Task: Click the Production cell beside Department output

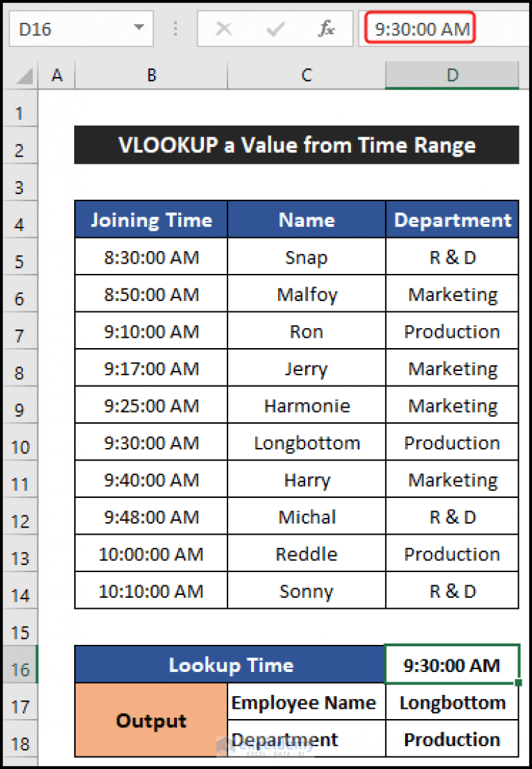Action: click(452, 739)
